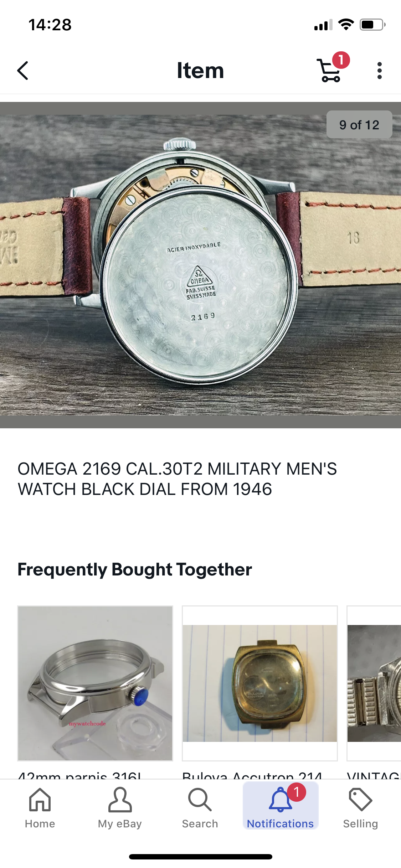Tap the Selling tag icon
The width and height of the screenshot is (401, 868).
click(x=360, y=800)
